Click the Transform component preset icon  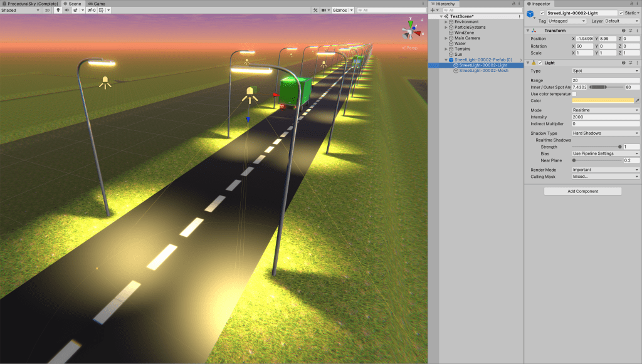(x=629, y=31)
